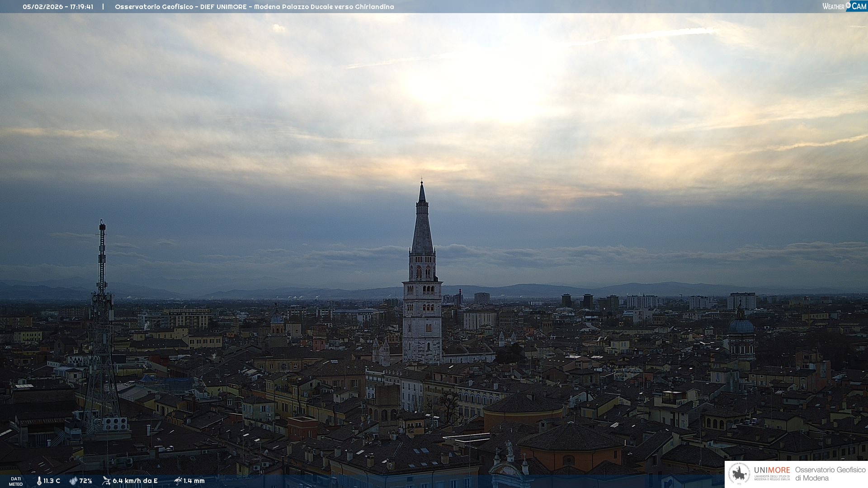Click the DATI METEO label

pyautogui.click(x=16, y=481)
